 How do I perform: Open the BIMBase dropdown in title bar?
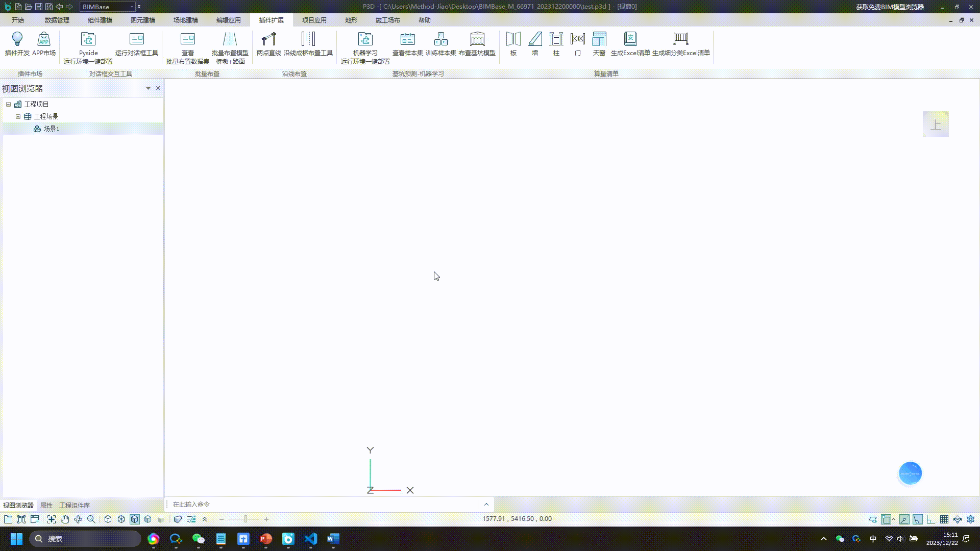132,7
